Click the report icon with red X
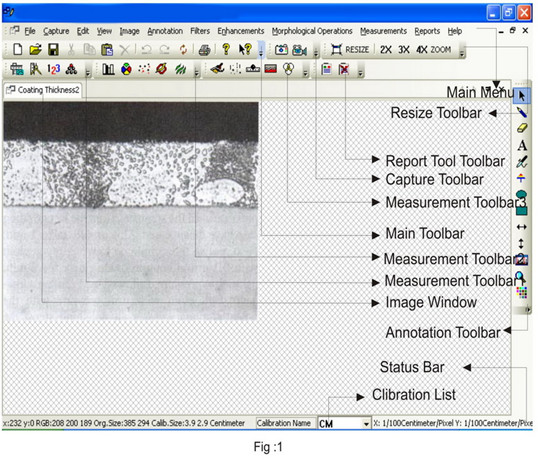 coord(344,70)
